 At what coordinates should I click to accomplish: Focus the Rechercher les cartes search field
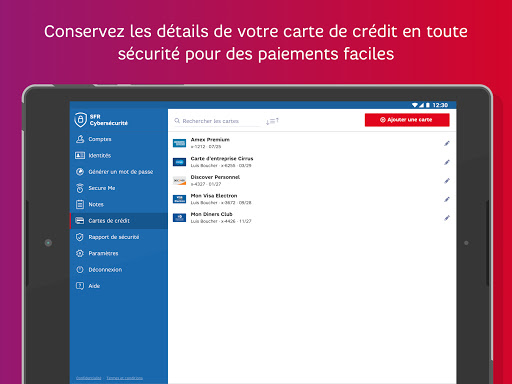[x=217, y=121]
